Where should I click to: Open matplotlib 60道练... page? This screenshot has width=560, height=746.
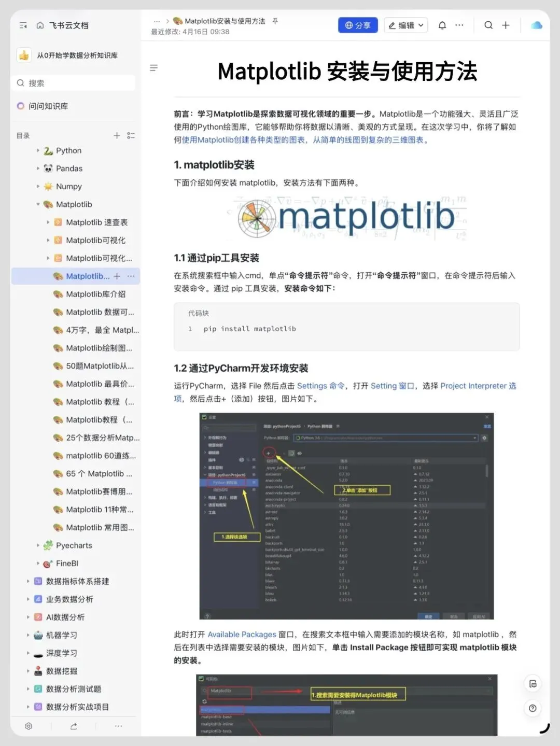tap(101, 456)
